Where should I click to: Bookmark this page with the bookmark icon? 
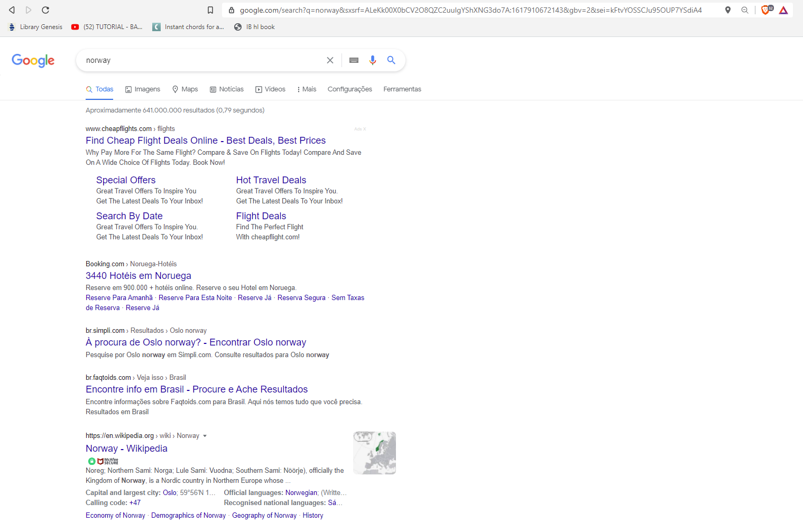(x=210, y=10)
